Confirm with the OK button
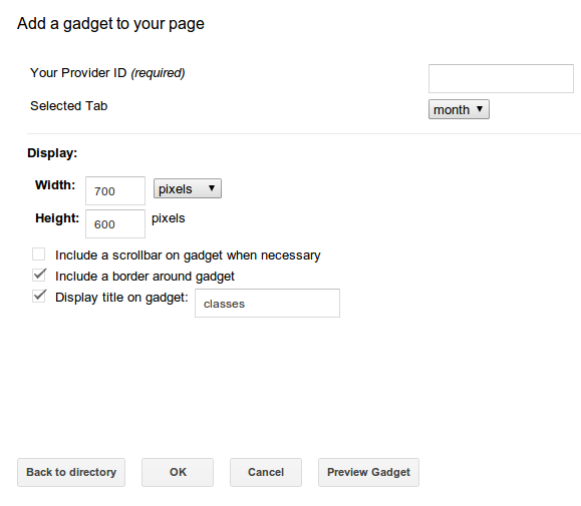581x506 pixels. pos(177,472)
